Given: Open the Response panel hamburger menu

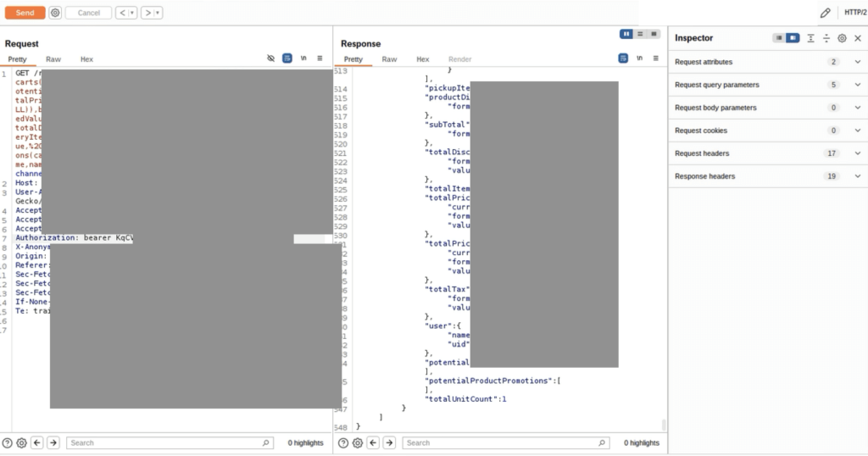Looking at the screenshot, I should (655, 58).
